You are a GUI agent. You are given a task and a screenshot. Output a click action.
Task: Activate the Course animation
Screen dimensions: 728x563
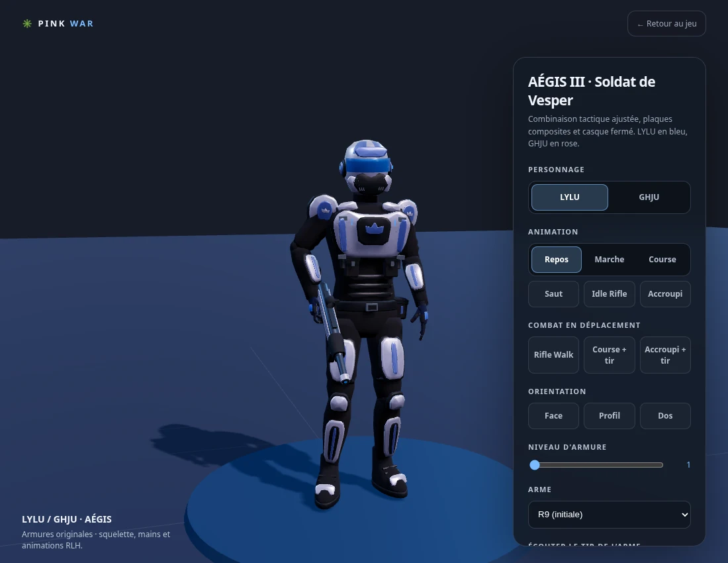pos(662,260)
